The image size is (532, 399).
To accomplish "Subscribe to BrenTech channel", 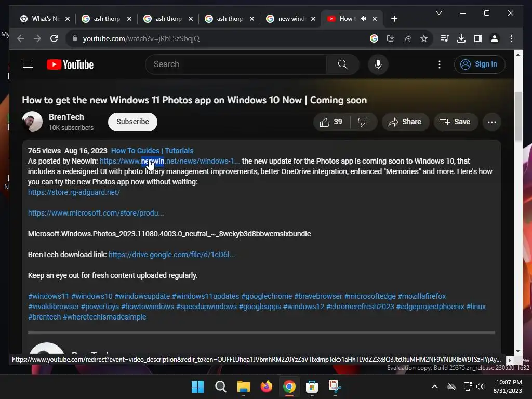I will click(132, 122).
